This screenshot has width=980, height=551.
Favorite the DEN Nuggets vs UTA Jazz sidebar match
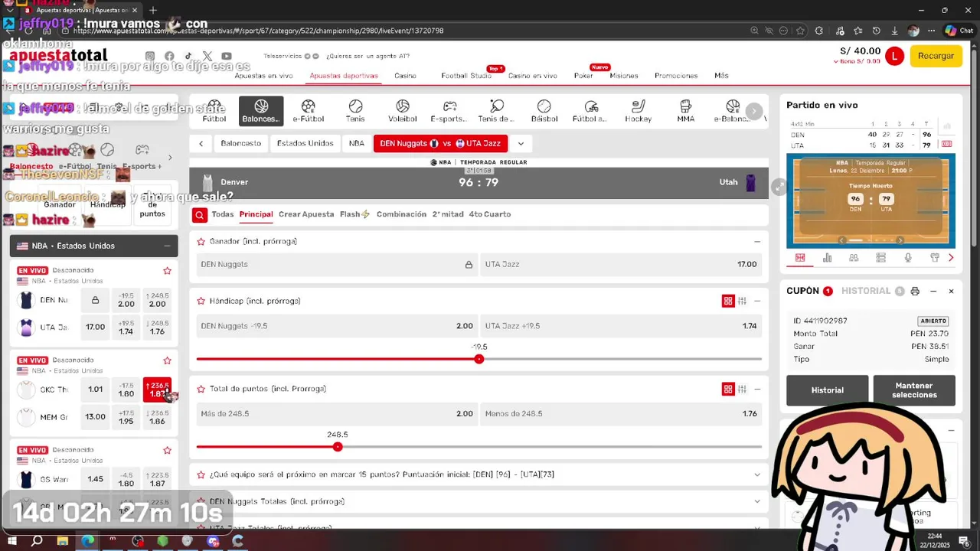click(x=167, y=271)
